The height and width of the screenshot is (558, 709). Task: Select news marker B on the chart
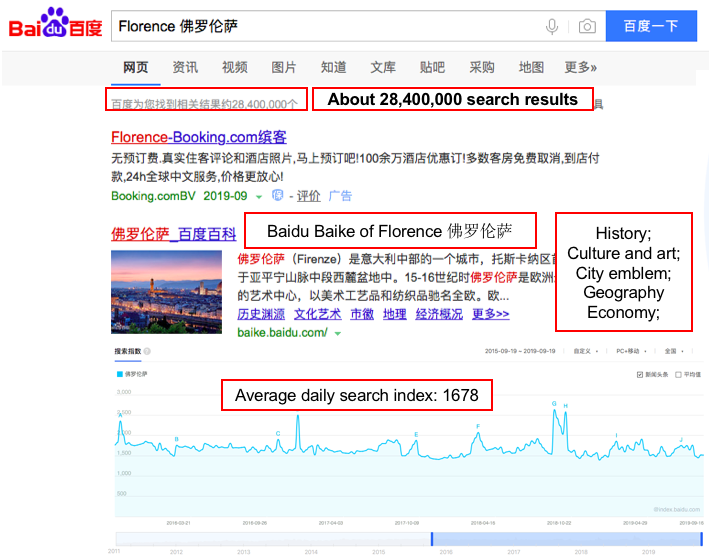click(x=176, y=439)
